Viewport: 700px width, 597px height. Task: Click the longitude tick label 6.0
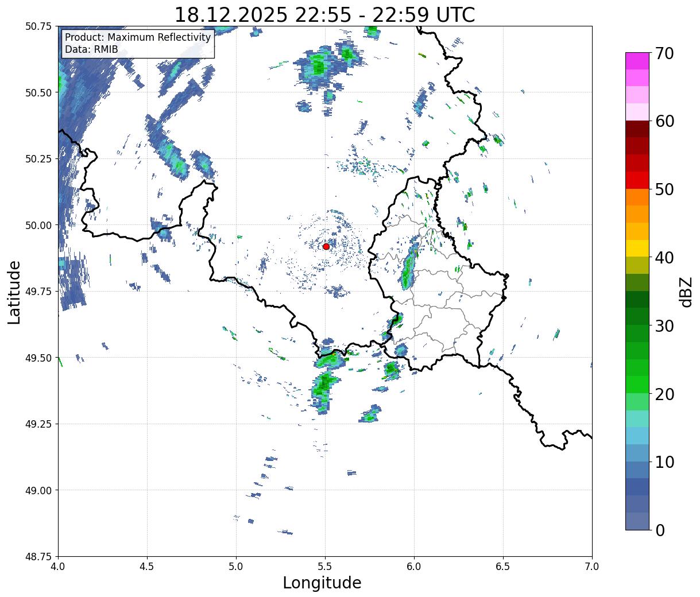(414, 567)
